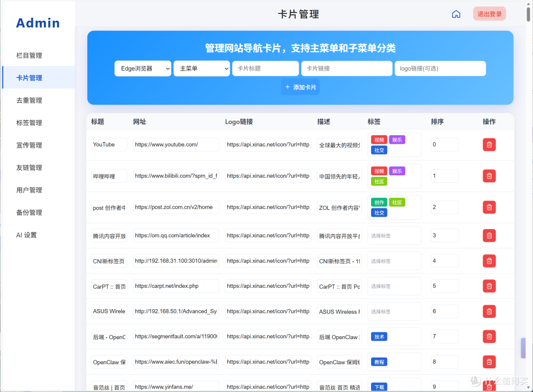Delete the YouTube card row
The image size is (533, 392).
pos(489,145)
